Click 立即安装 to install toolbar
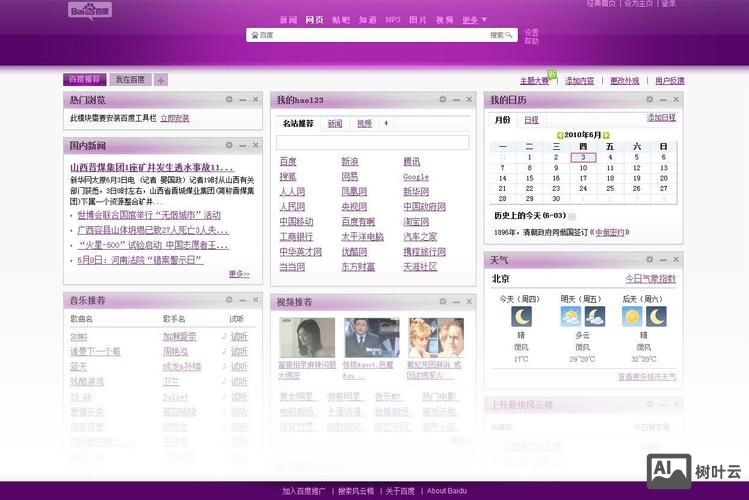The image size is (749, 500). [x=175, y=118]
